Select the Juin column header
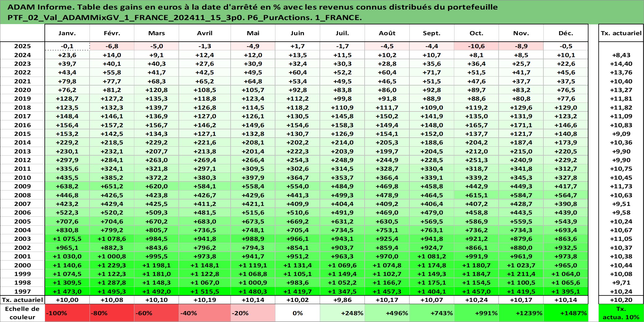Screen dimensions: 644x322 [x=298, y=33]
